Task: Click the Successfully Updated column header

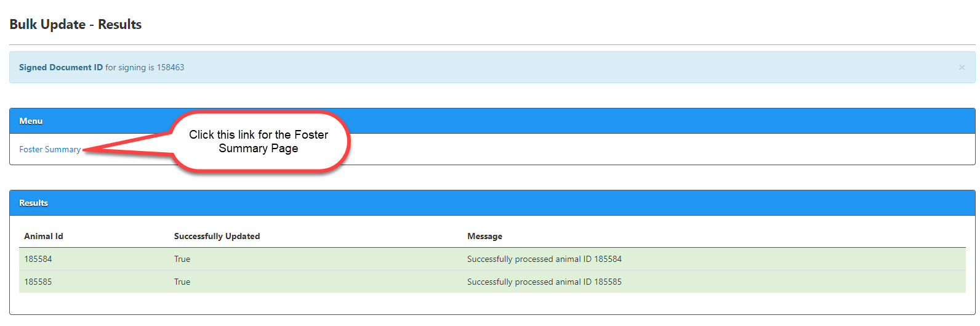Action: 217,236
